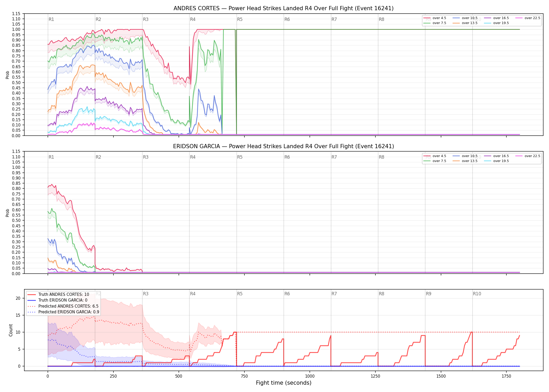Click the R2 round marker in top chart
The image size is (549, 392).
pos(98,19)
